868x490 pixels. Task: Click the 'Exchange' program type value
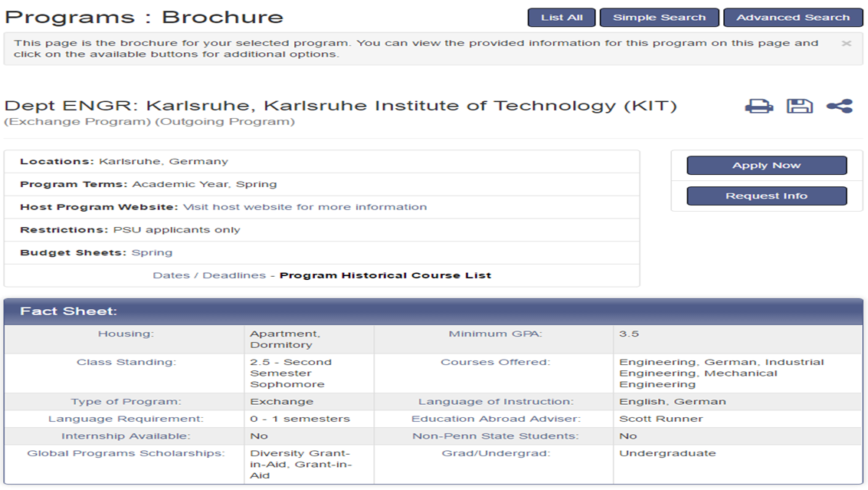coord(282,401)
